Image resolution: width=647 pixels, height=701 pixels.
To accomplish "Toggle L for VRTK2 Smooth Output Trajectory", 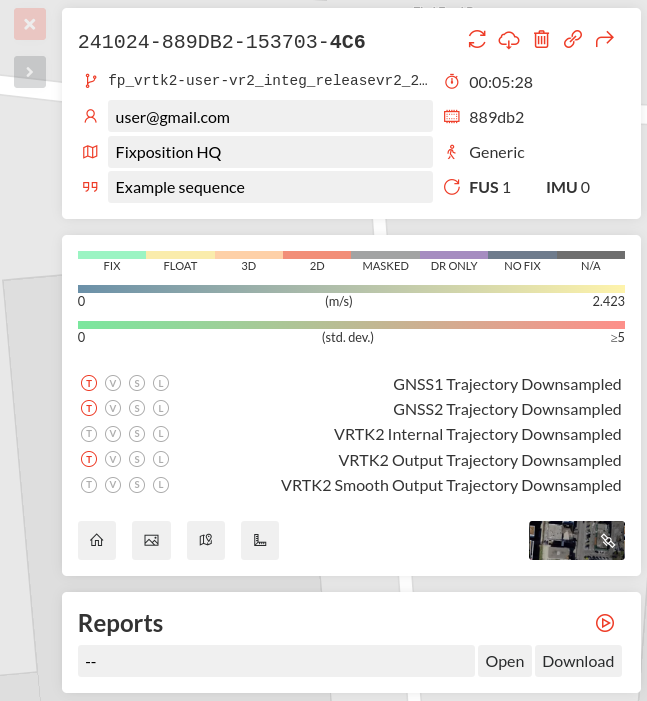I will (161, 486).
